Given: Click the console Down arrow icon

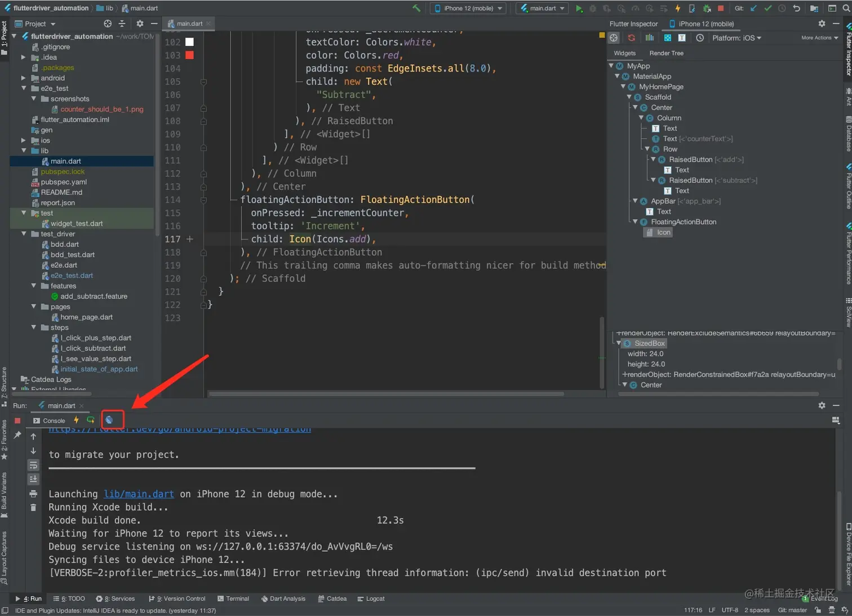Looking at the screenshot, I should 33,451.
